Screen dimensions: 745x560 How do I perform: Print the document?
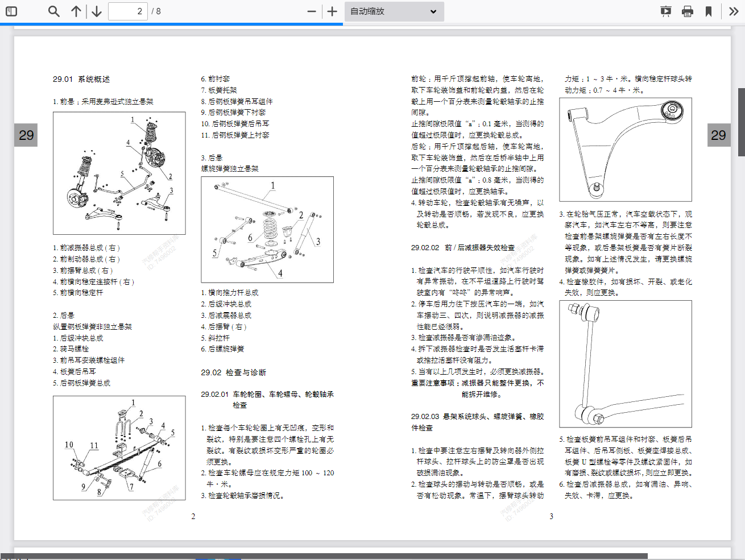(688, 11)
